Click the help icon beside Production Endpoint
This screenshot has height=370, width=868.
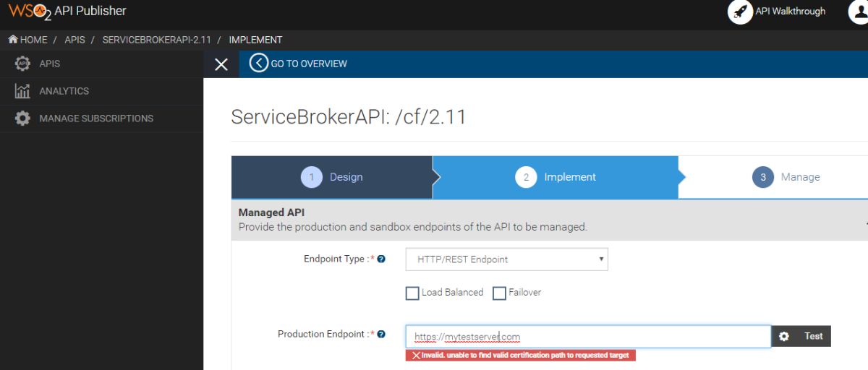(x=381, y=334)
